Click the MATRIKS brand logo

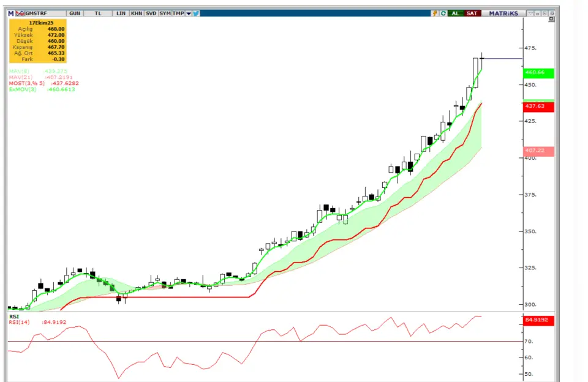[503, 13]
